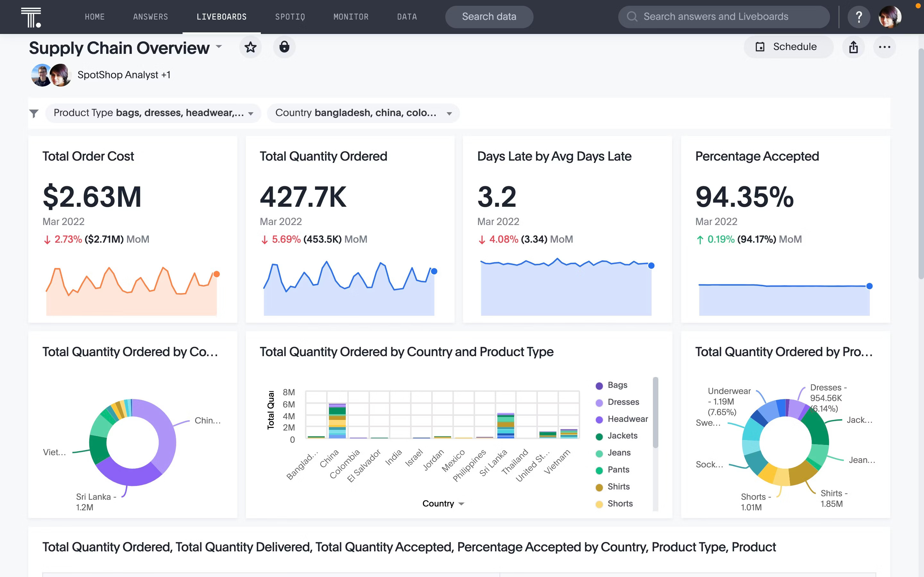This screenshot has width=924, height=577.
Task: Select the LIVEBOARDS navigation tab
Action: pyautogui.click(x=221, y=17)
